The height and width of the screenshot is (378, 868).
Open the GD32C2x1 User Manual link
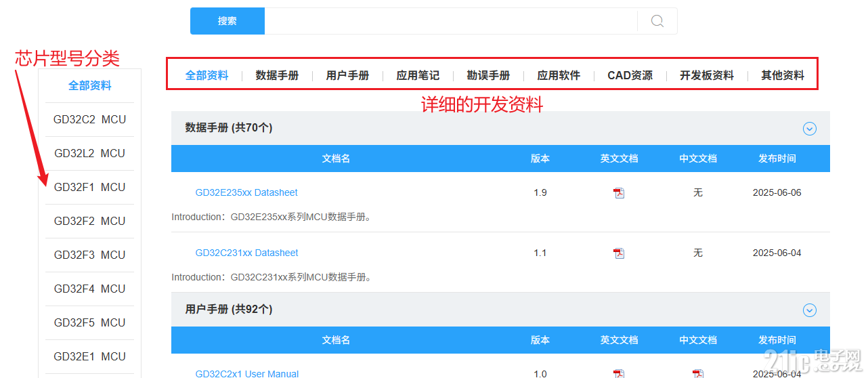pos(246,373)
